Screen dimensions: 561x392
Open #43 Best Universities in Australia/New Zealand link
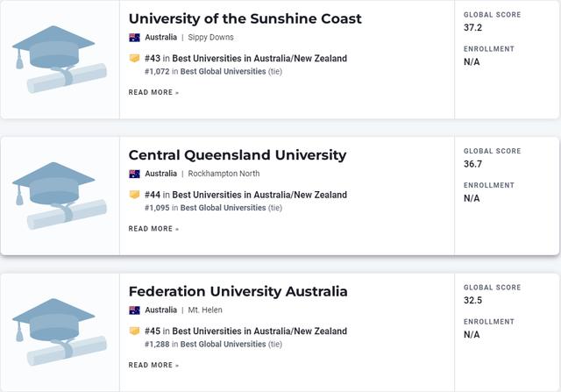point(245,59)
